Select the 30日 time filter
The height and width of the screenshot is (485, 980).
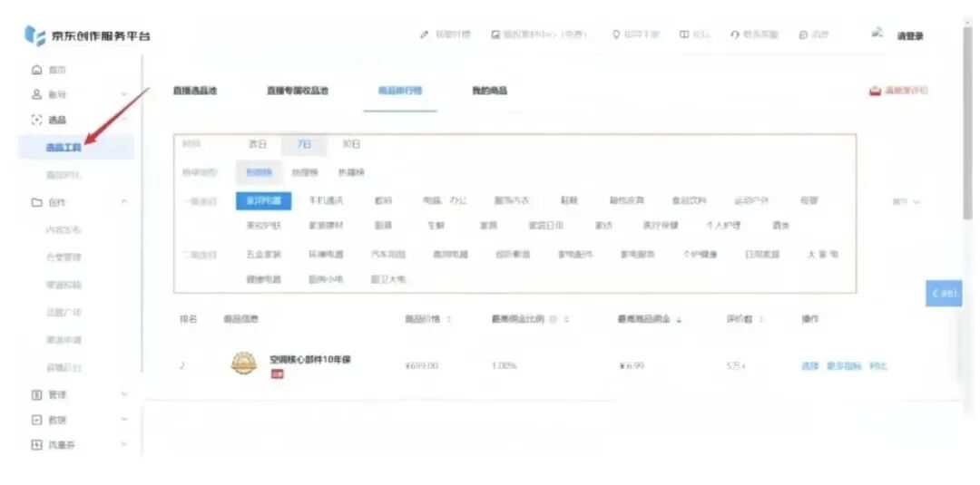point(351,144)
